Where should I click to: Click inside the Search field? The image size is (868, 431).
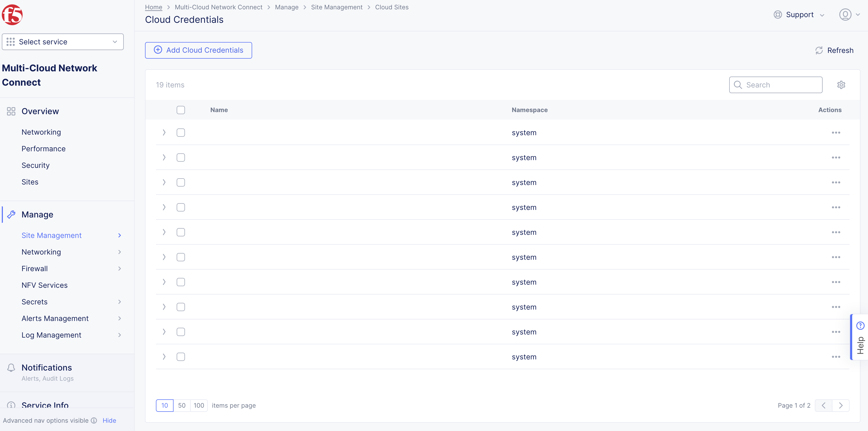(776, 85)
